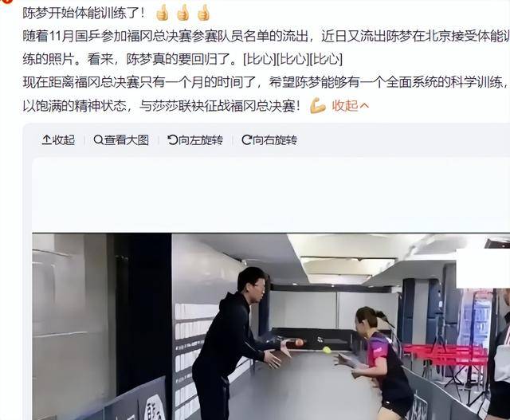Click the last [比心] emoticon text
This screenshot has height=420, width=510.
click(326, 59)
